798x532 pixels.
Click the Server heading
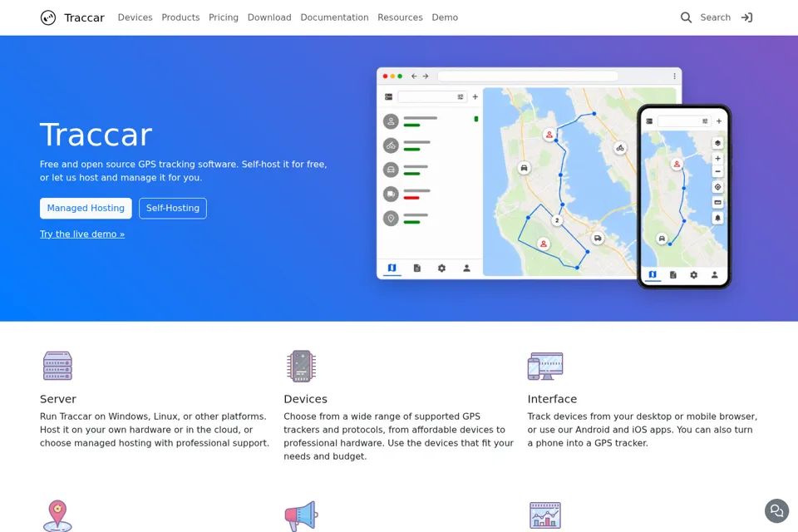click(x=58, y=399)
